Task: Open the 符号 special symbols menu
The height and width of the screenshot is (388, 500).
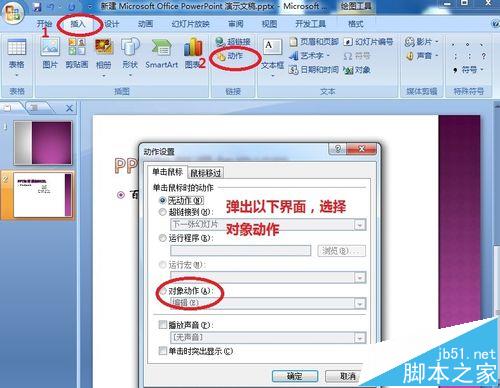Action: point(468,70)
